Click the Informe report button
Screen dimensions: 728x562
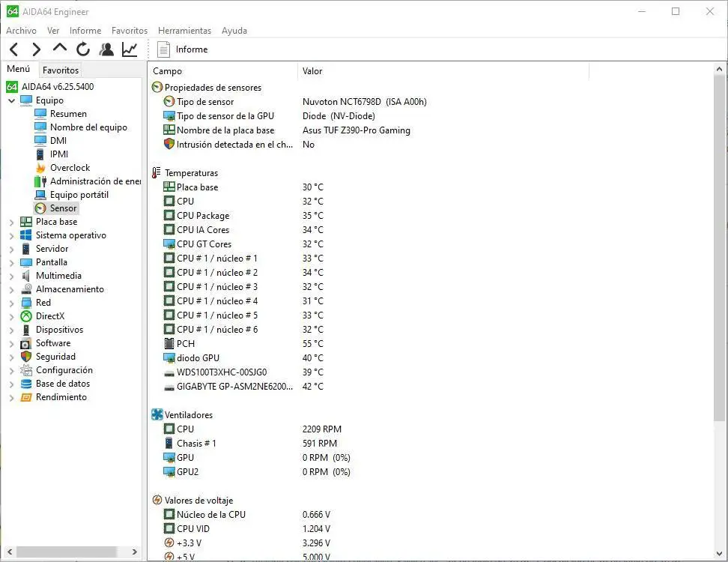tap(183, 49)
